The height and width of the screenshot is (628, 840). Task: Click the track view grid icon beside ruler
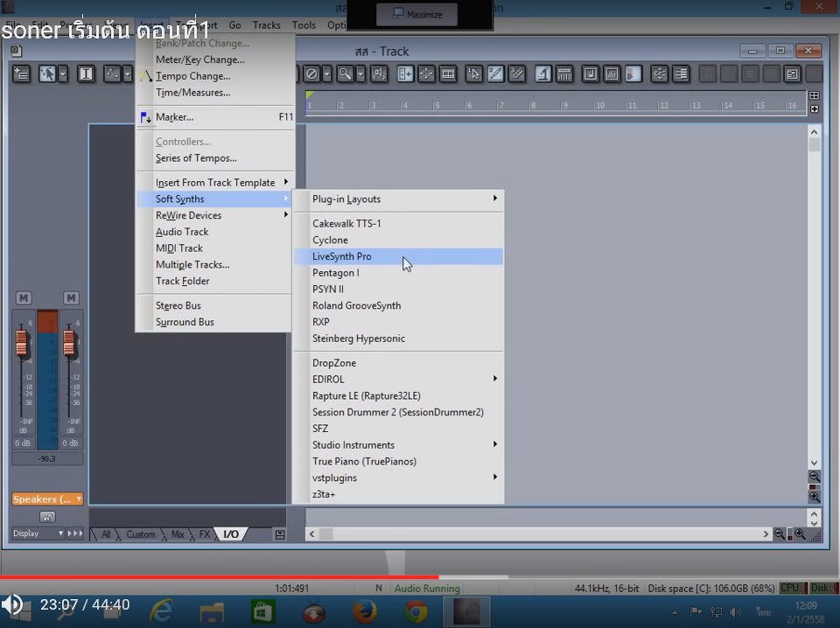tap(815, 95)
